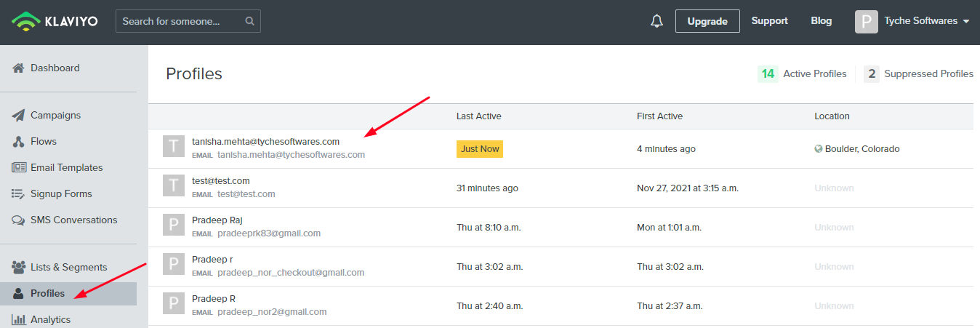Screen dimensions: 980x328
Task: Click the Profiles page heading
Action: (x=194, y=73)
